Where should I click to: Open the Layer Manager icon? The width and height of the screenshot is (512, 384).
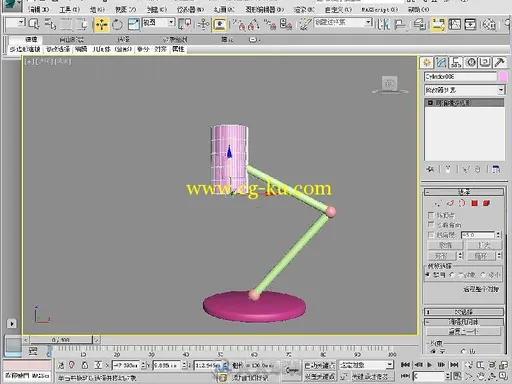pyautogui.click(x=420, y=24)
